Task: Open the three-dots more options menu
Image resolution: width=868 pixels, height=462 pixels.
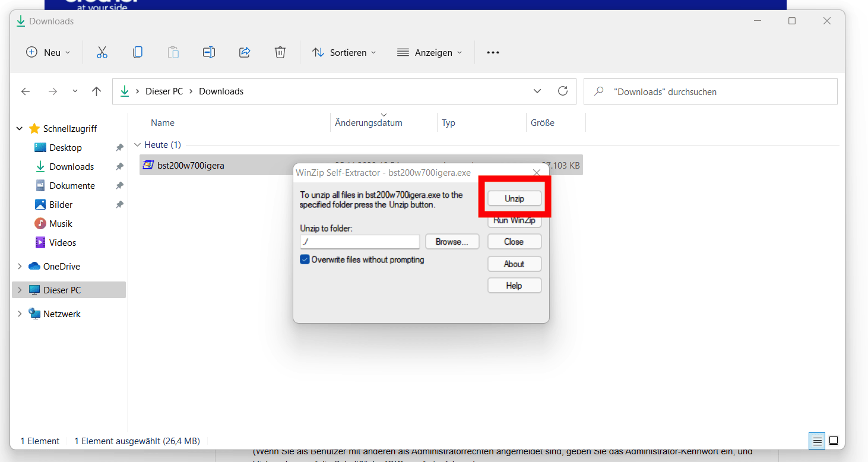Action: click(x=493, y=52)
